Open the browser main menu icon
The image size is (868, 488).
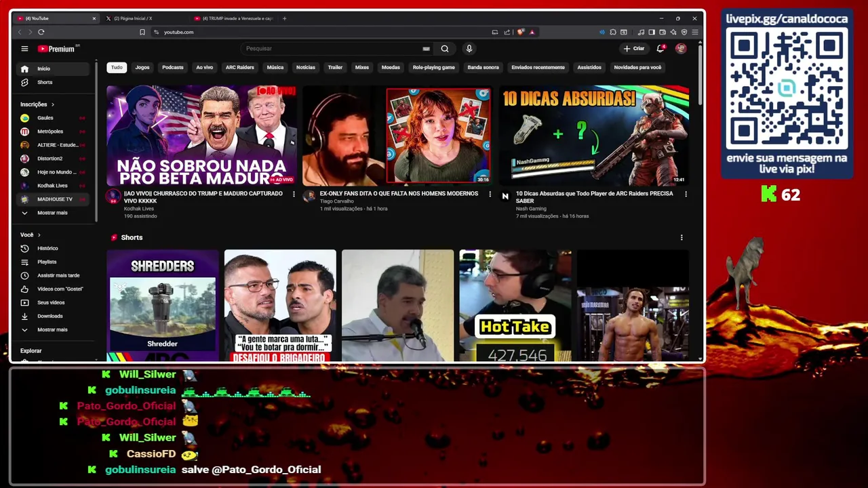[x=695, y=32]
